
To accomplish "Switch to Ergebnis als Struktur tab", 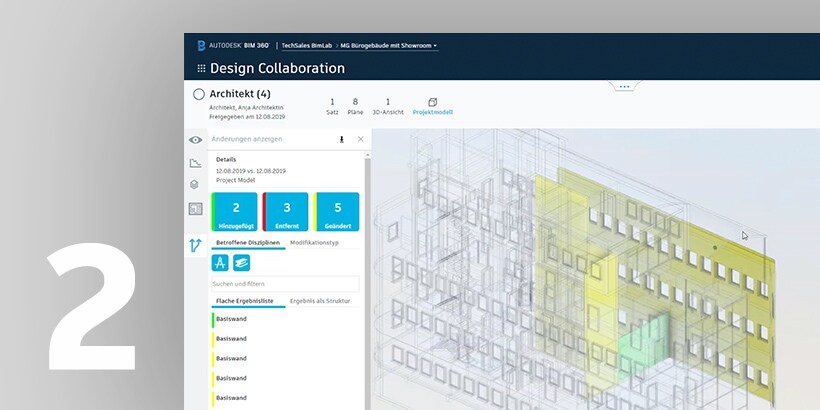I will [x=320, y=301].
